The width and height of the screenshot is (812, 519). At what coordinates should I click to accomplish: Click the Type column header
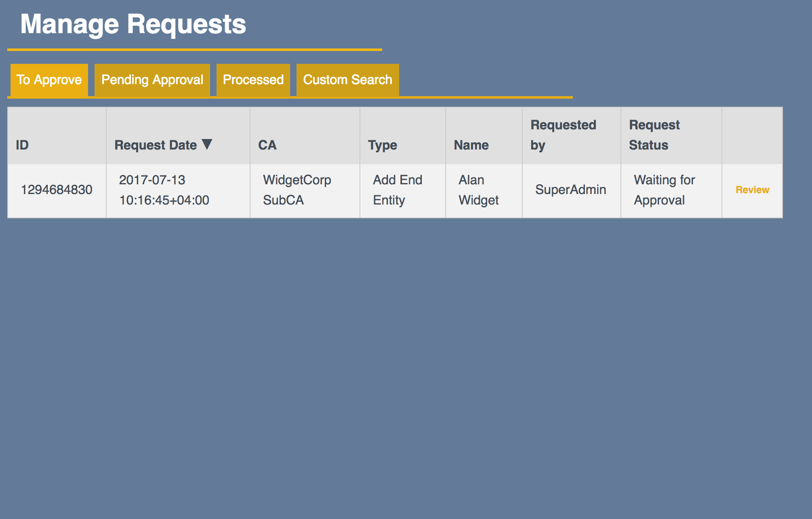[x=382, y=144]
